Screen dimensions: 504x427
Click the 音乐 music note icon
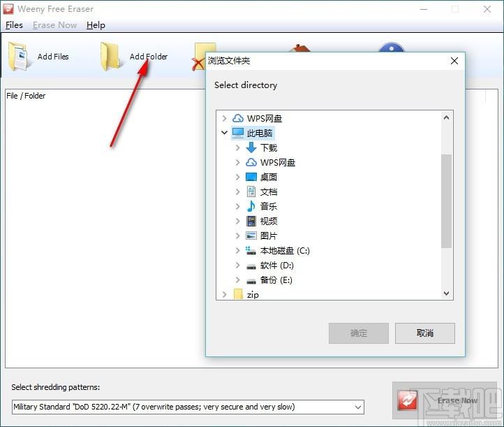pos(251,206)
